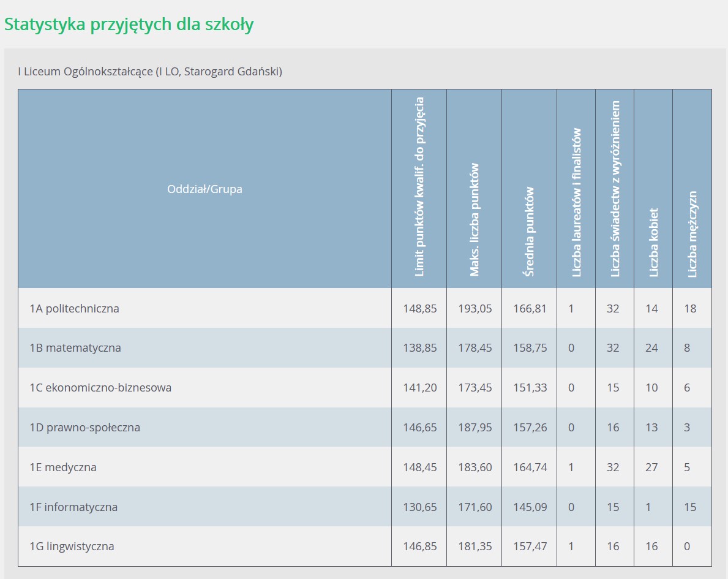Click the average '151,33' cell
Screen dimensions: 728x579
pos(530,388)
